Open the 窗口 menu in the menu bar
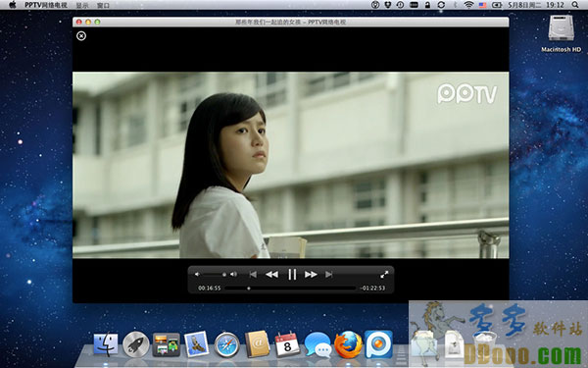 [103, 5]
